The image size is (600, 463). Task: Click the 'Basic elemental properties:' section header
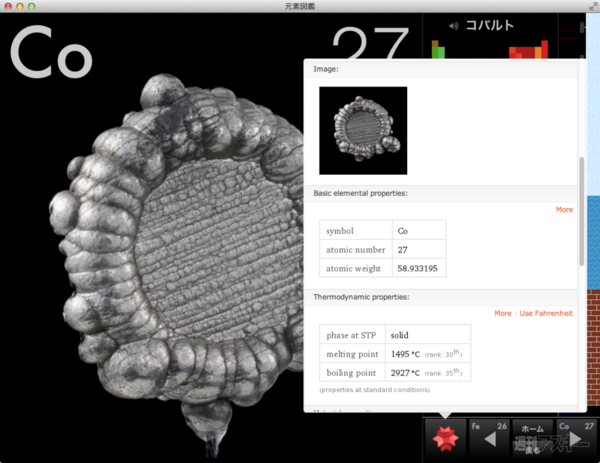(360, 193)
